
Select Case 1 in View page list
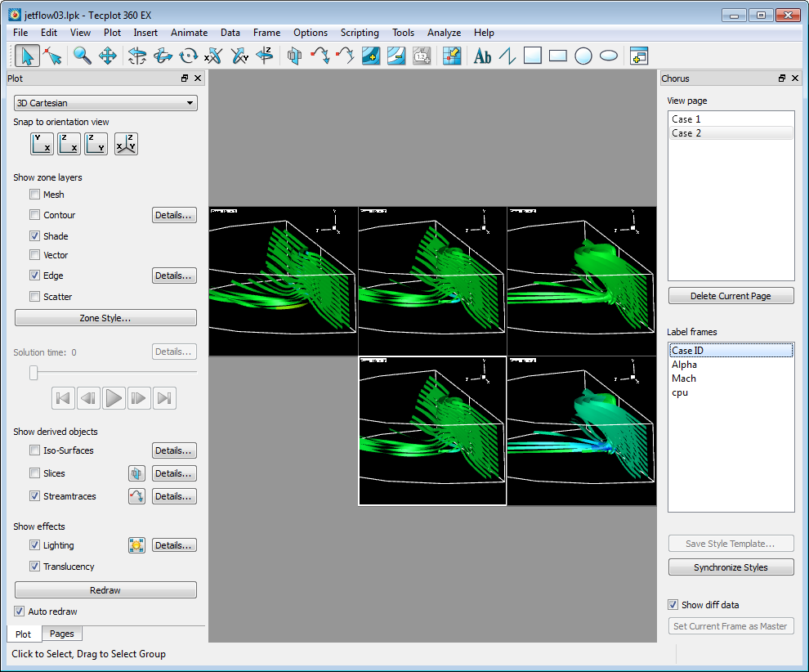click(x=731, y=119)
